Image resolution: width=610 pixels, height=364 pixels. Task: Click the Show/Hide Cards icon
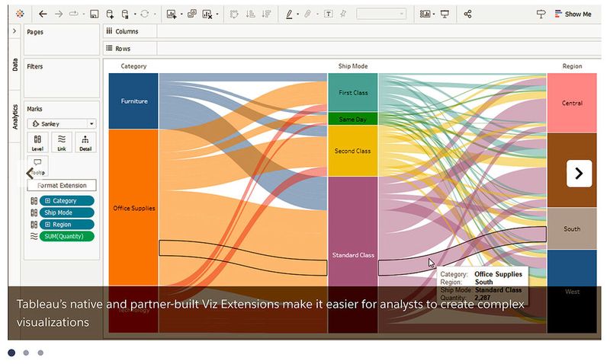pyautogui.click(x=425, y=14)
